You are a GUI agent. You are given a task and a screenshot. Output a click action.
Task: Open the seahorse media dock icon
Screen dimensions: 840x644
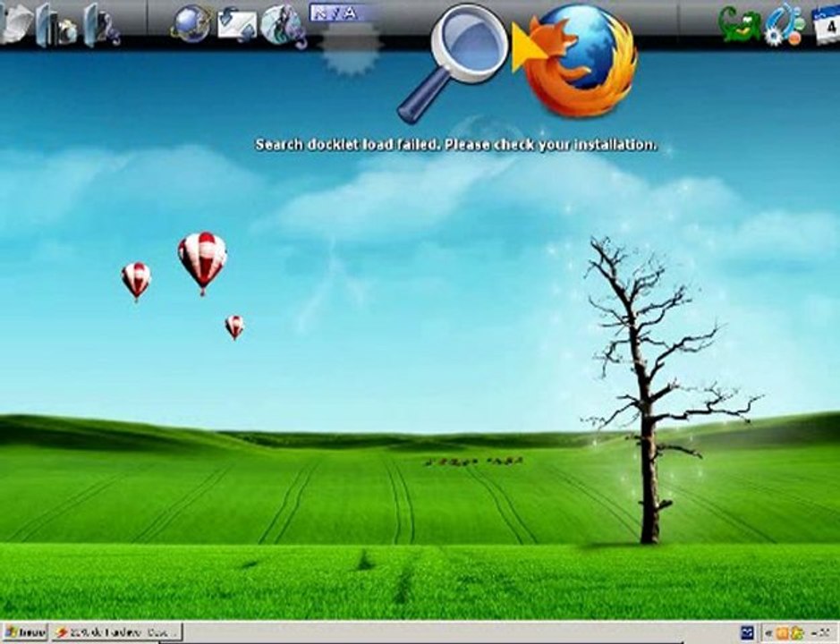[285, 26]
